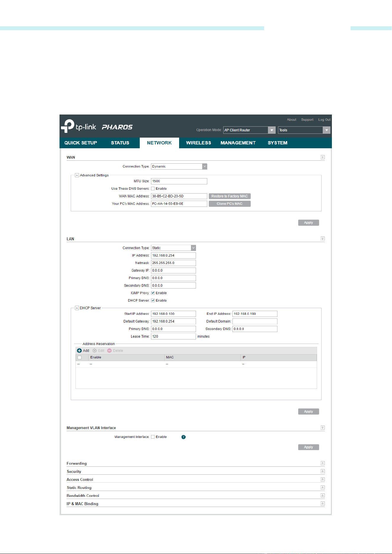Expand the Security section
Viewport: 392px width, 554px height.
click(x=323, y=471)
